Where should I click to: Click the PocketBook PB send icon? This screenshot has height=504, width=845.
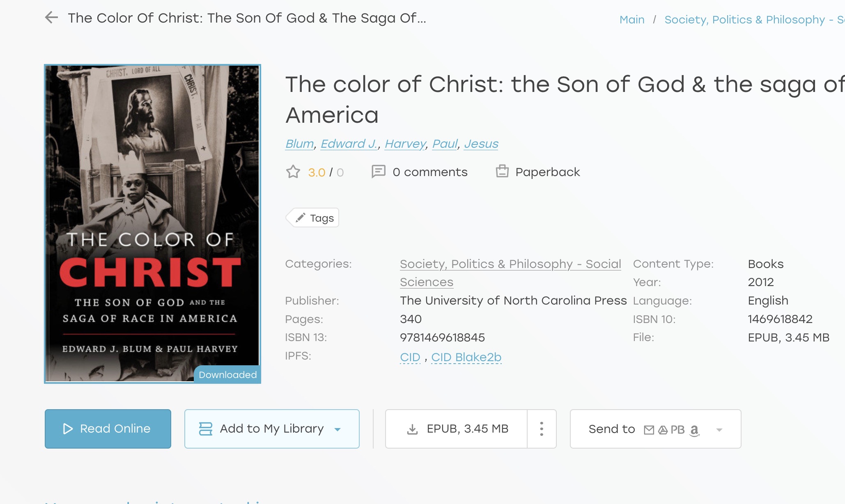(x=677, y=430)
